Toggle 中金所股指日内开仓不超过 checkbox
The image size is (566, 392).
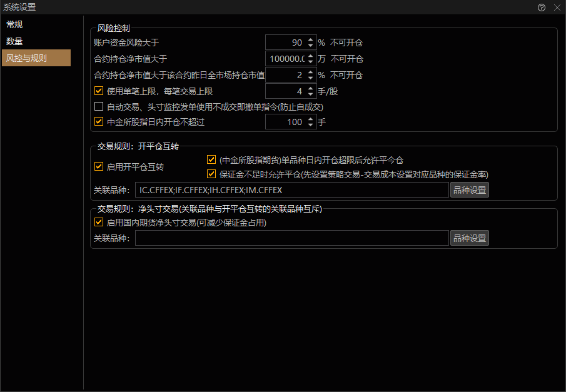pos(99,122)
